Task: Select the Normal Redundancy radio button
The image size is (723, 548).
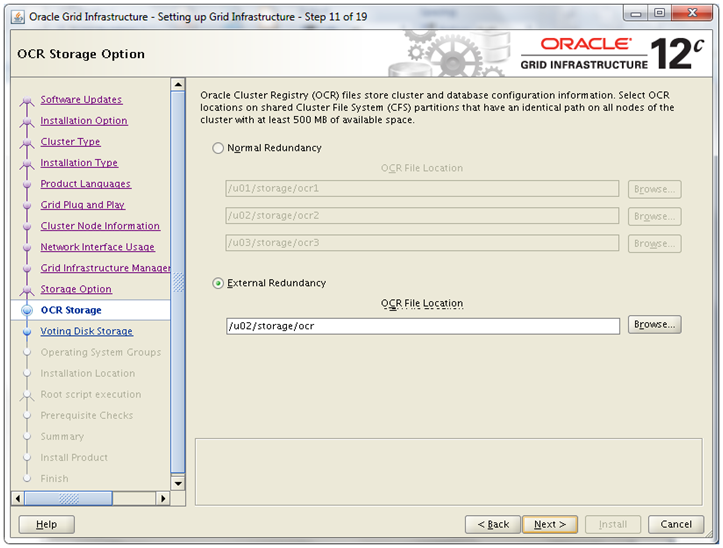Action: coord(218,148)
